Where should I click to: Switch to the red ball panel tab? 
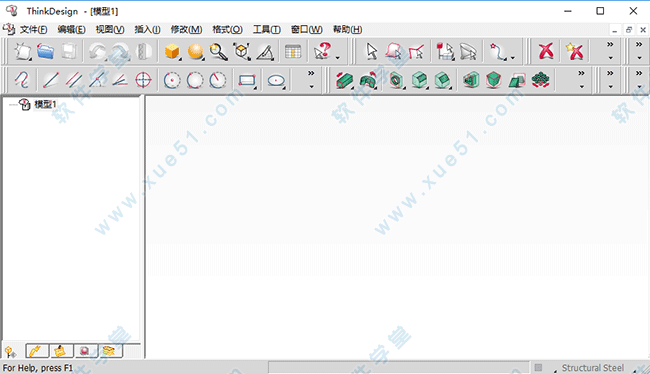point(86,351)
